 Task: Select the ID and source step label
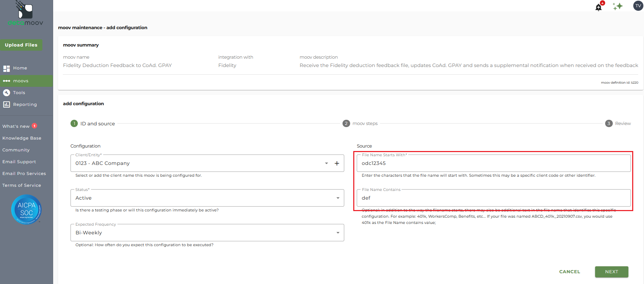pyautogui.click(x=98, y=124)
